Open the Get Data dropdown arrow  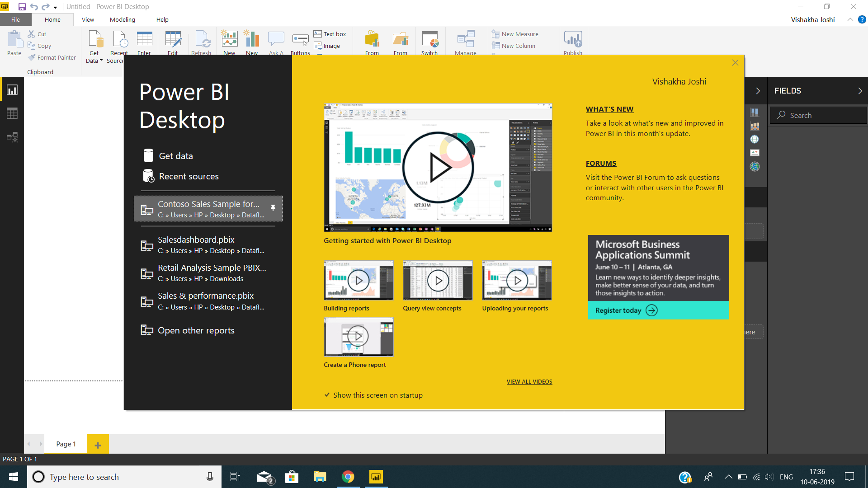(x=101, y=61)
